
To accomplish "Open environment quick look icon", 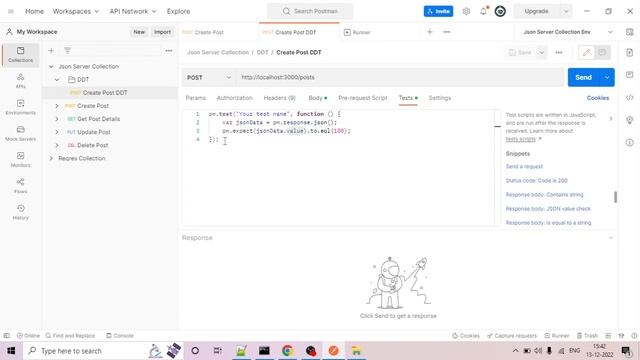I will pos(629,32).
